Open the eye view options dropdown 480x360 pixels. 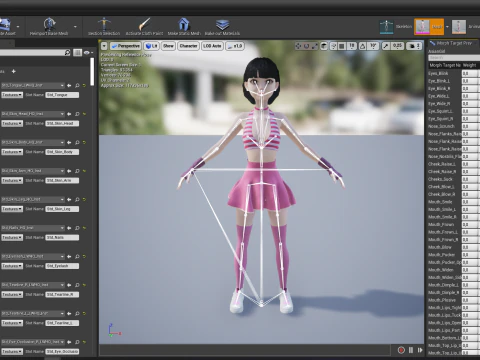pos(88,53)
